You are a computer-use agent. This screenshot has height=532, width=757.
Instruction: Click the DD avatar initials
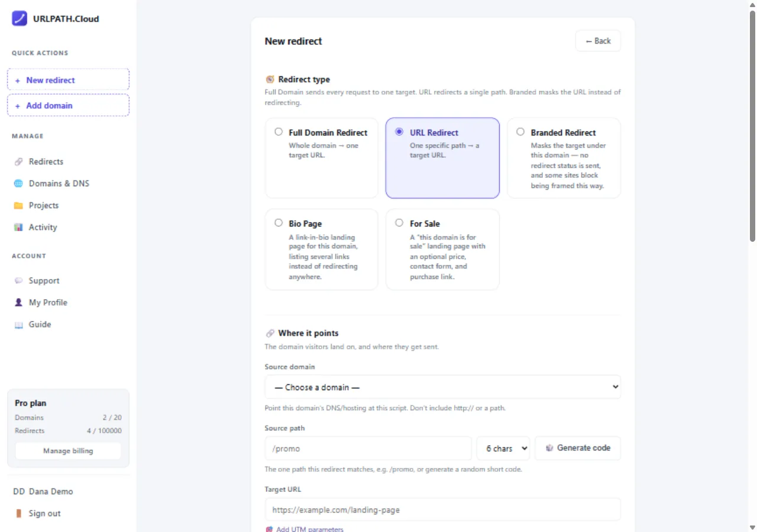tap(19, 491)
